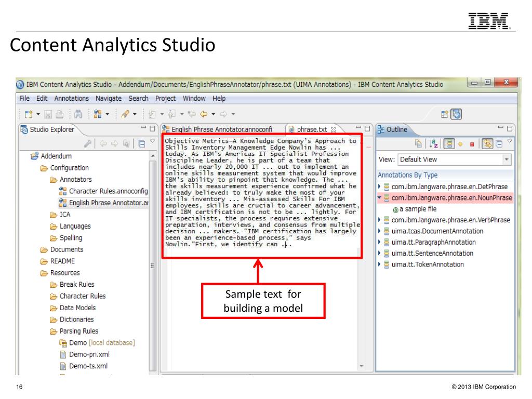This screenshot has height=399, width=532.
Task: Select the English Phrase Annotator tree item
Action: pos(103,203)
